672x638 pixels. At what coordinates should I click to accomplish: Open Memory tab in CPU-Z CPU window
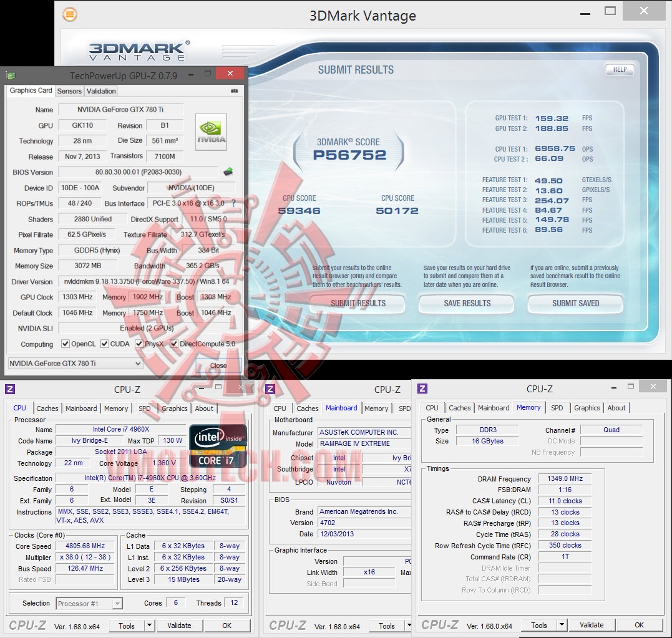116,408
